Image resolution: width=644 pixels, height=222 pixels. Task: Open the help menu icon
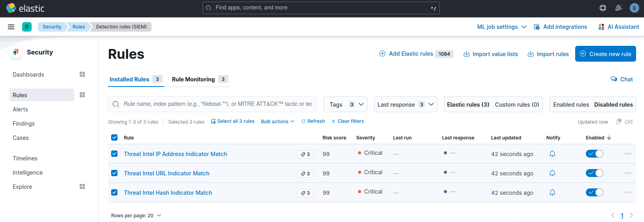603,8
